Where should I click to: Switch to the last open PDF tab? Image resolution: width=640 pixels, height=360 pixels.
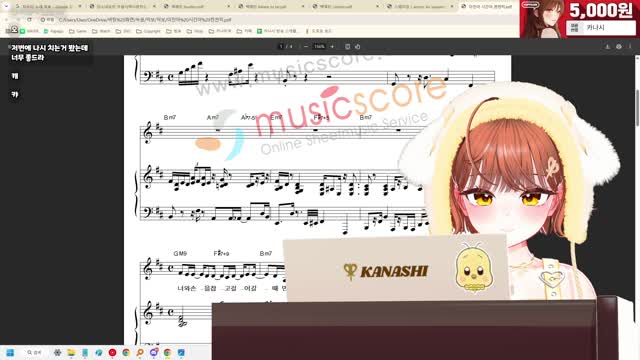487,7
